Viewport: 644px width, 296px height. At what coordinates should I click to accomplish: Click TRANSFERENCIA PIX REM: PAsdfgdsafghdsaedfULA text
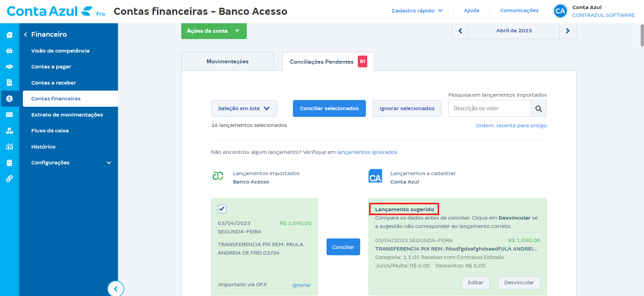456,249
